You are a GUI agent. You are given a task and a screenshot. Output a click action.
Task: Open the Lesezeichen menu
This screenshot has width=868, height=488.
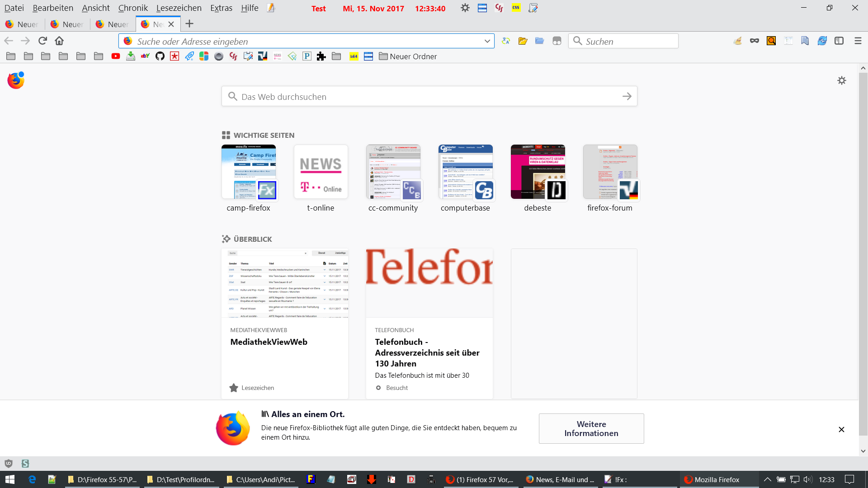pos(179,8)
